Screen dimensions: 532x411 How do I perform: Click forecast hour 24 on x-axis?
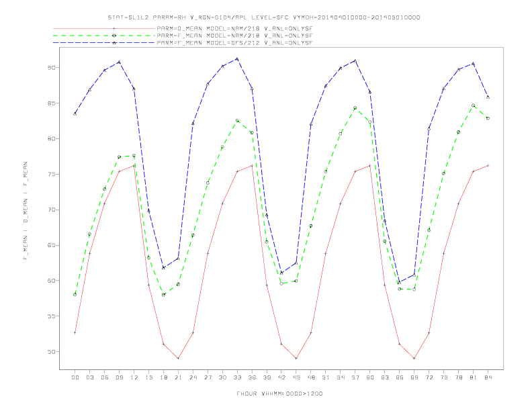(x=193, y=377)
